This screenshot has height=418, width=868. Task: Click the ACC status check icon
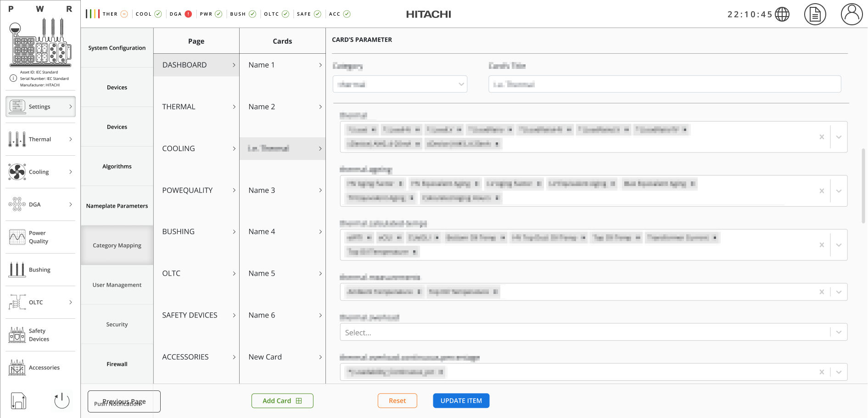[x=347, y=14]
